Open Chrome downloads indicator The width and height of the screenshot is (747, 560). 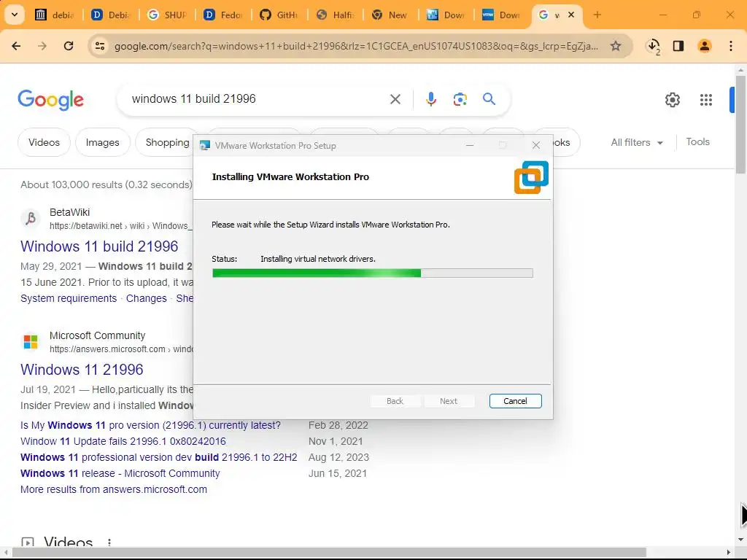[653, 46]
